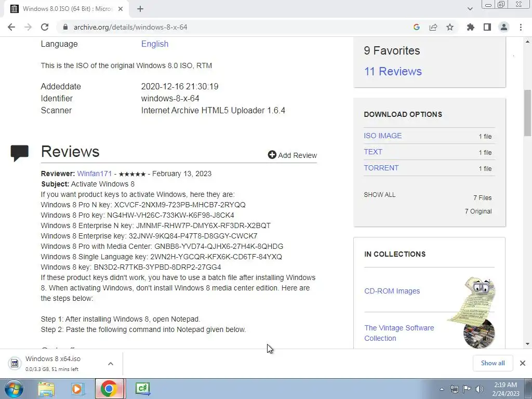Open a new tab with the plus button
This screenshot has width=532, height=399.
click(x=140, y=9)
